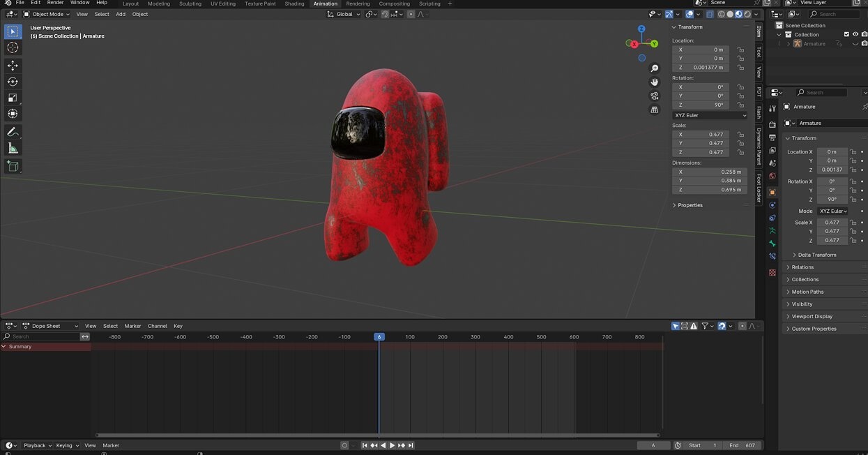Toggle Only Show Selected in Dope Sheet
The height and width of the screenshot is (455, 868).
676,326
